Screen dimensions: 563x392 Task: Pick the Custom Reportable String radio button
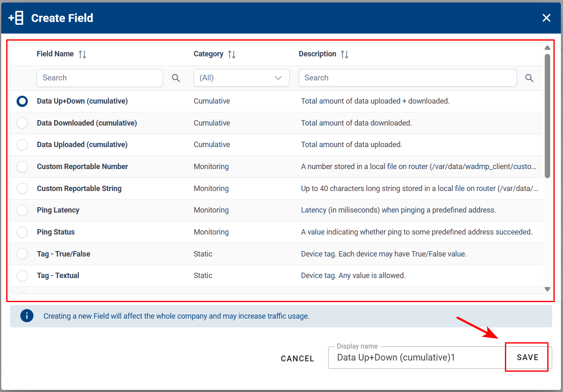[22, 189]
